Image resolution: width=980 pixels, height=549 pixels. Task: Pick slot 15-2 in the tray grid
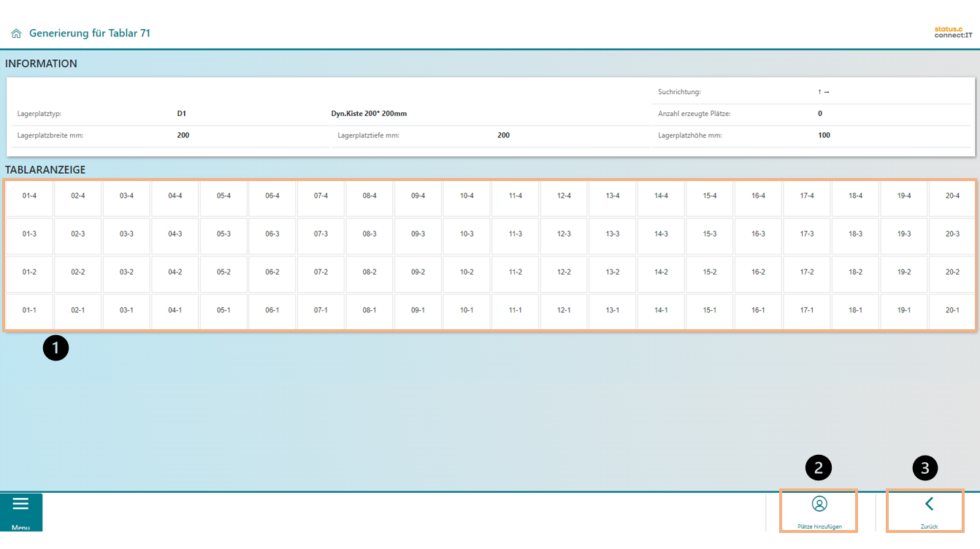coord(709,272)
